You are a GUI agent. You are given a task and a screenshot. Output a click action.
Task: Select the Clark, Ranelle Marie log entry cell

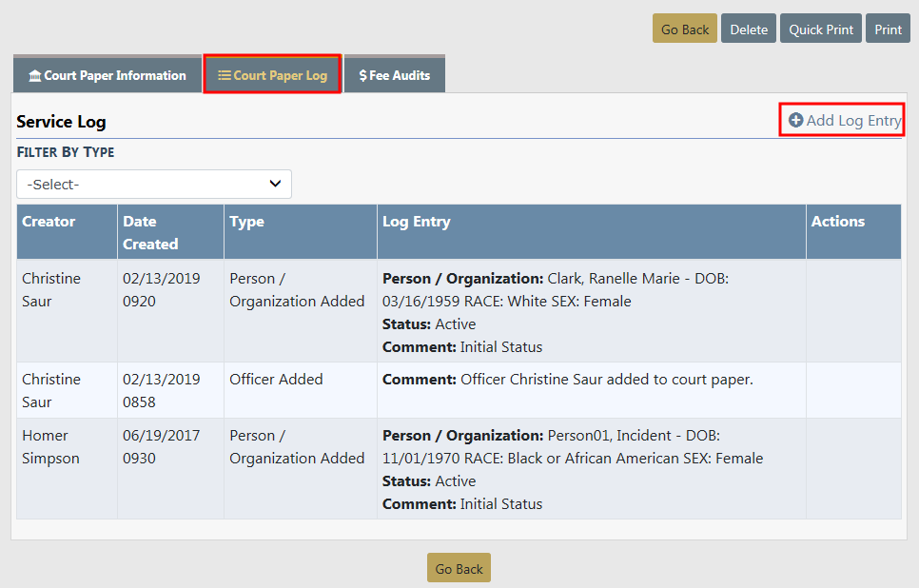click(590, 312)
